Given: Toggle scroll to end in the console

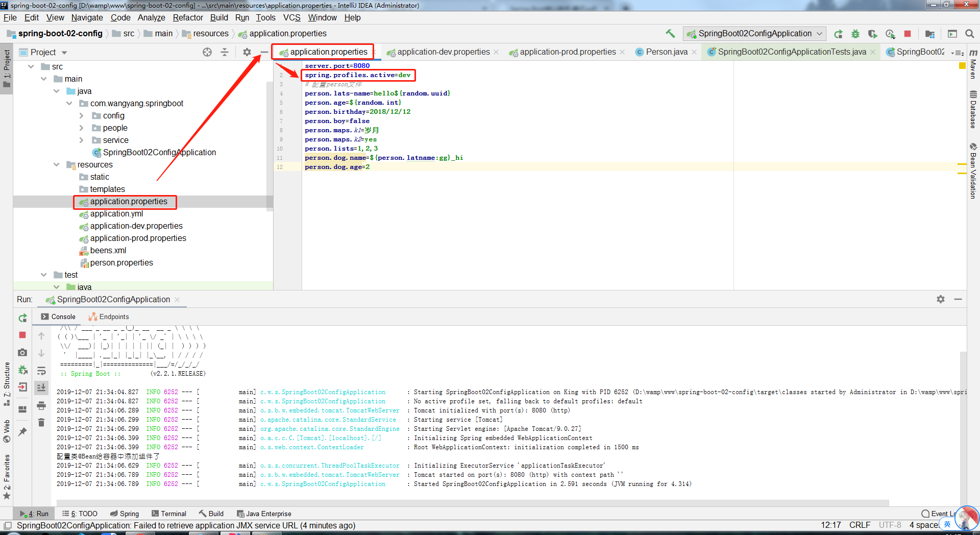Looking at the screenshot, I should 41,388.
